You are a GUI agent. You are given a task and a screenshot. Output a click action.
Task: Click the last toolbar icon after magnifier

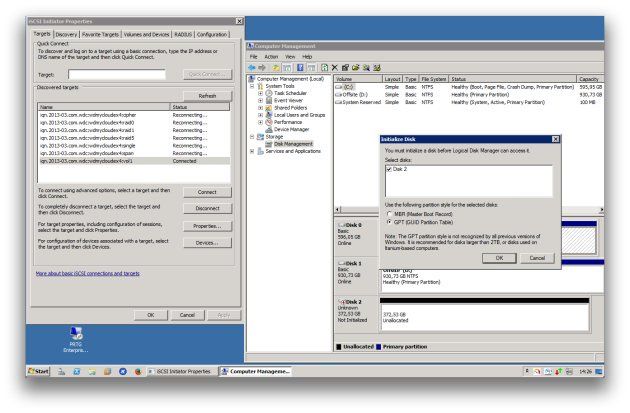[376, 67]
